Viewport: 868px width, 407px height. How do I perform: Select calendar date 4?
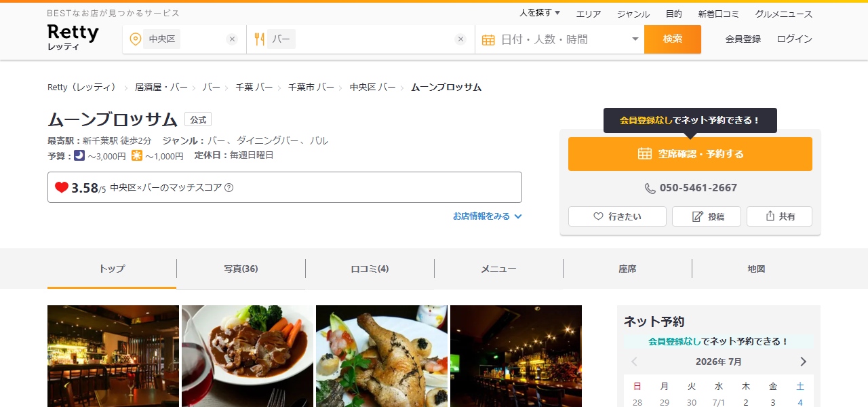[x=800, y=402]
